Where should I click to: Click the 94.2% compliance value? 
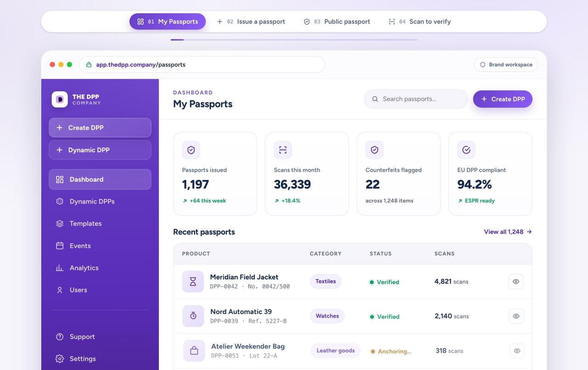pyautogui.click(x=475, y=185)
